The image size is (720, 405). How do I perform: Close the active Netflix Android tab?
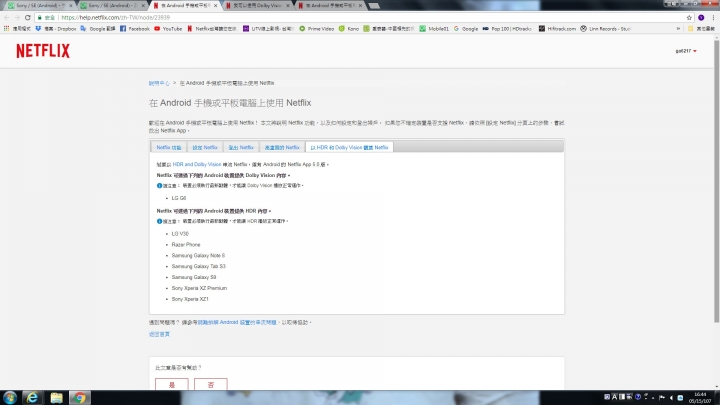click(x=215, y=6)
